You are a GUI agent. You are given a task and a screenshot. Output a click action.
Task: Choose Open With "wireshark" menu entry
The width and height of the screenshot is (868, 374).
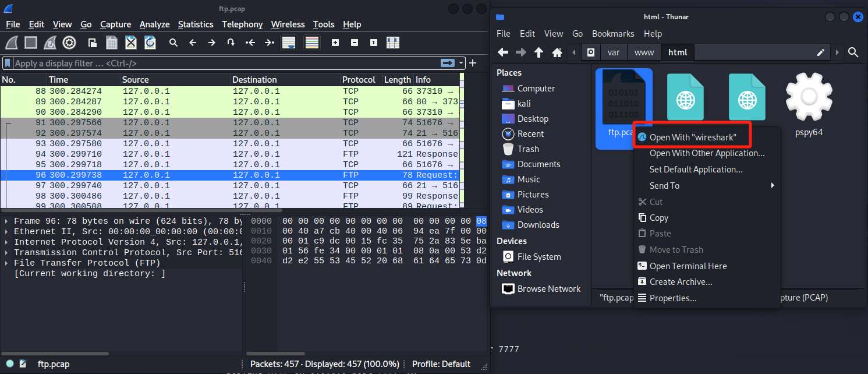click(693, 137)
